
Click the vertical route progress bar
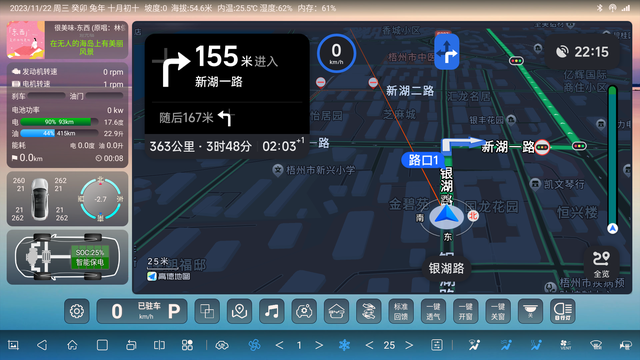click(612, 159)
